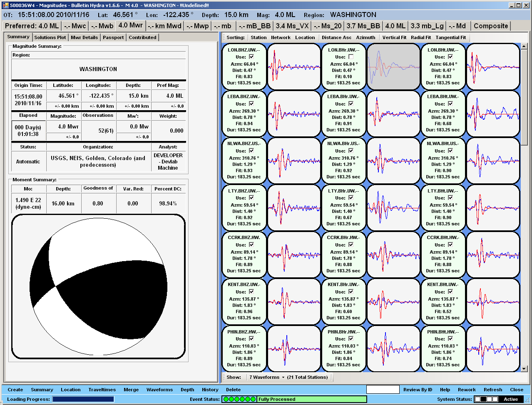Open the Mwr Details tab
Viewport: 532px width, 405px height.
click(x=84, y=37)
